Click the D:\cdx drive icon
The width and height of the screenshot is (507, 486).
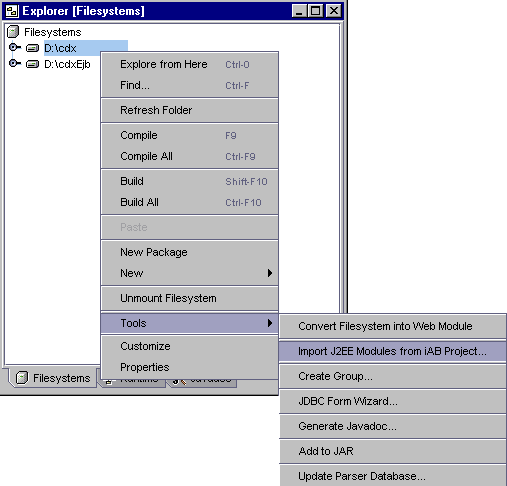tap(32, 48)
